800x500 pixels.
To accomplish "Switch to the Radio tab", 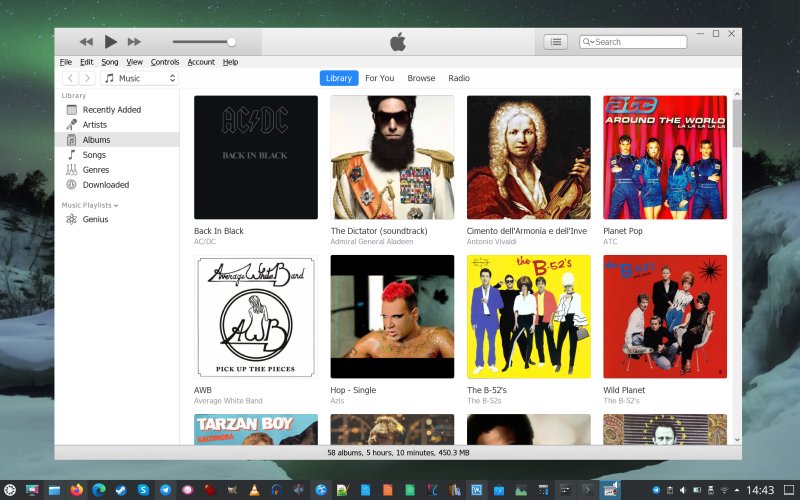I will click(459, 78).
